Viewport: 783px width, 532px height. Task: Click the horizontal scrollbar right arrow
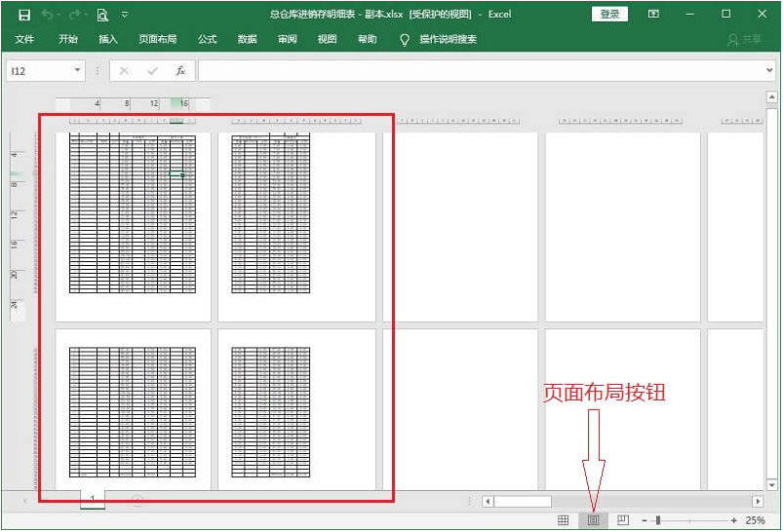[x=757, y=501]
